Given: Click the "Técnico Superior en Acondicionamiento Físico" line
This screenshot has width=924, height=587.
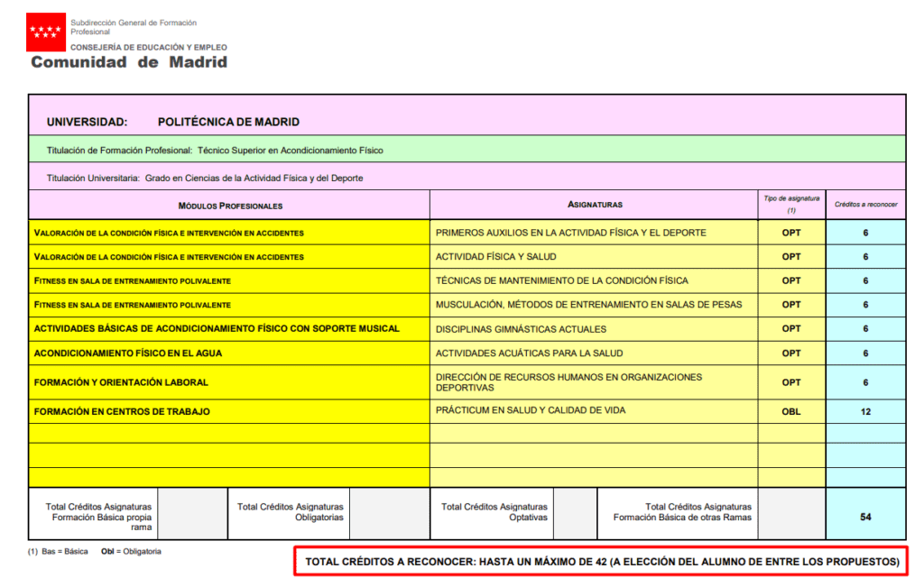Looking at the screenshot, I should pos(215,151).
